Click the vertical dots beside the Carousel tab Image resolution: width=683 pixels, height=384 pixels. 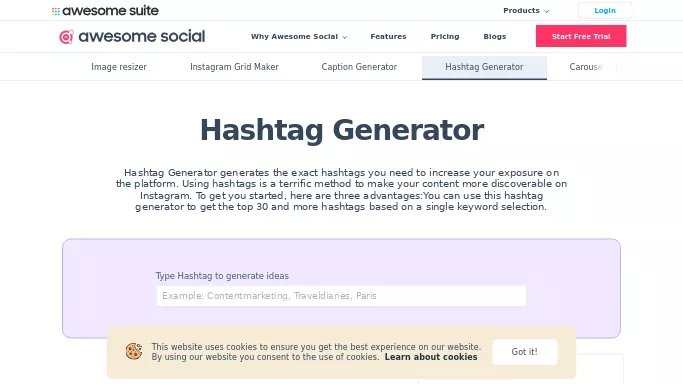[616, 67]
